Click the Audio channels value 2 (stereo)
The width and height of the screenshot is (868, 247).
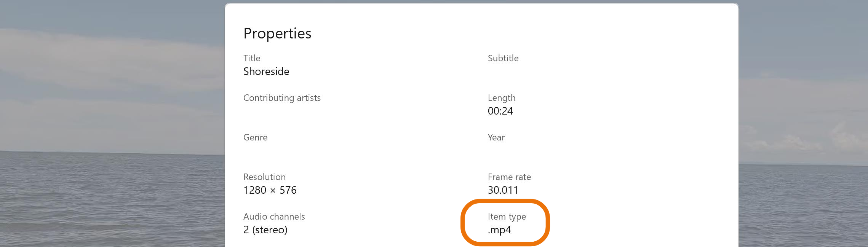tap(265, 230)
